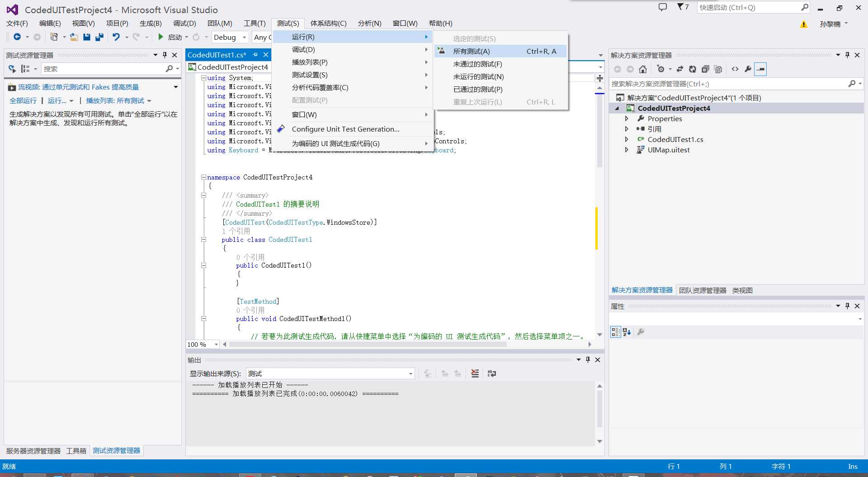Click the green start debugging play icon

click(160, 37)
